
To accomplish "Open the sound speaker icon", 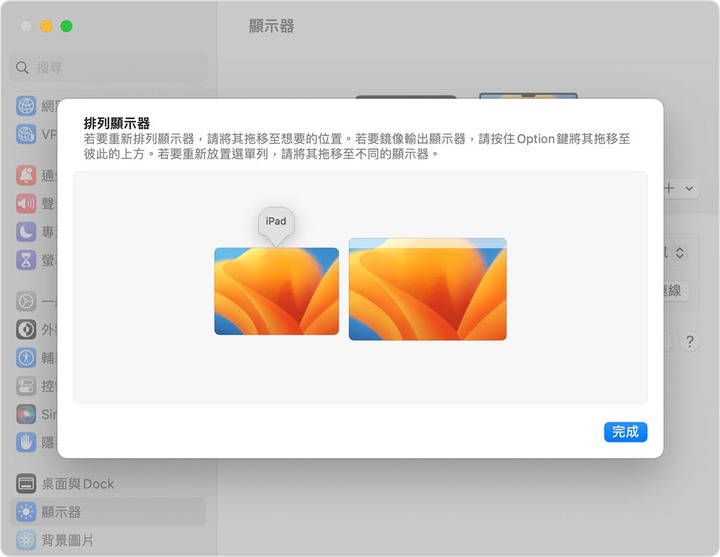I will [26, 203].
